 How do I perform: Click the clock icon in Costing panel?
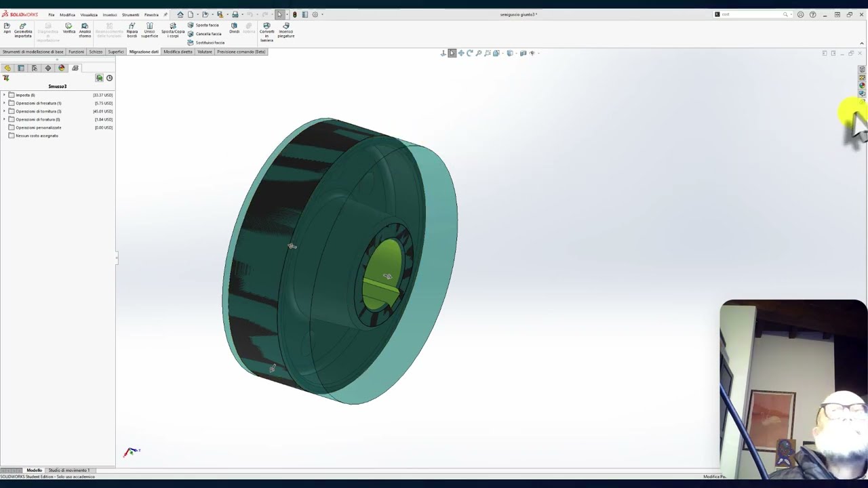109,78
